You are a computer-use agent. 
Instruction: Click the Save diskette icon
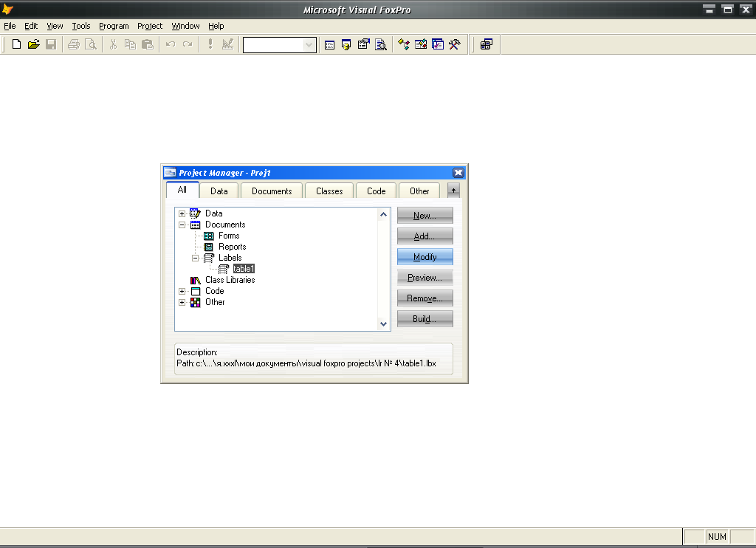(51, 44)
